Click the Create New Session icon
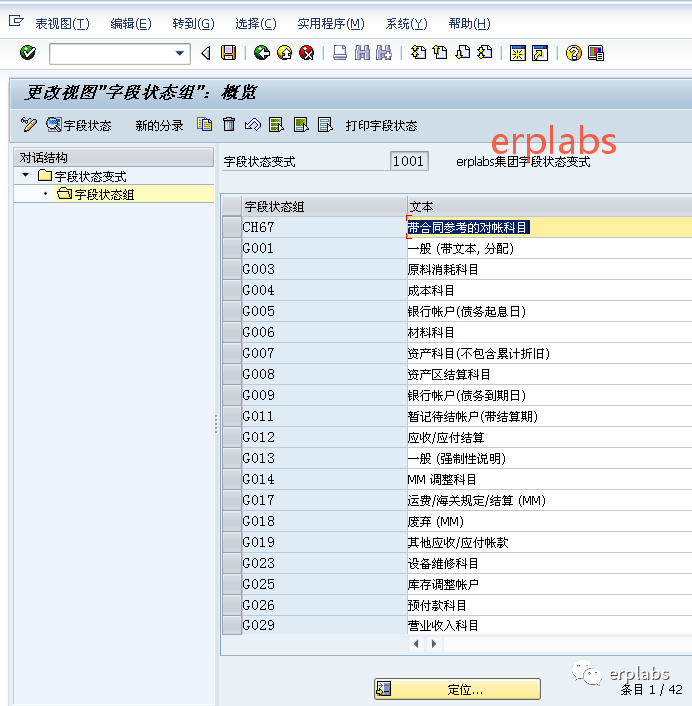 coord(518,53)
